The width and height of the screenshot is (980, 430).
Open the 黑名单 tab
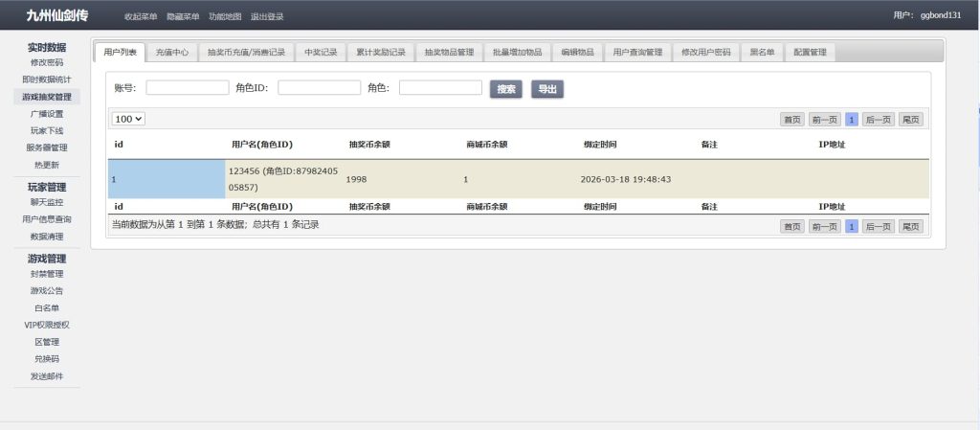pos(762,53)
